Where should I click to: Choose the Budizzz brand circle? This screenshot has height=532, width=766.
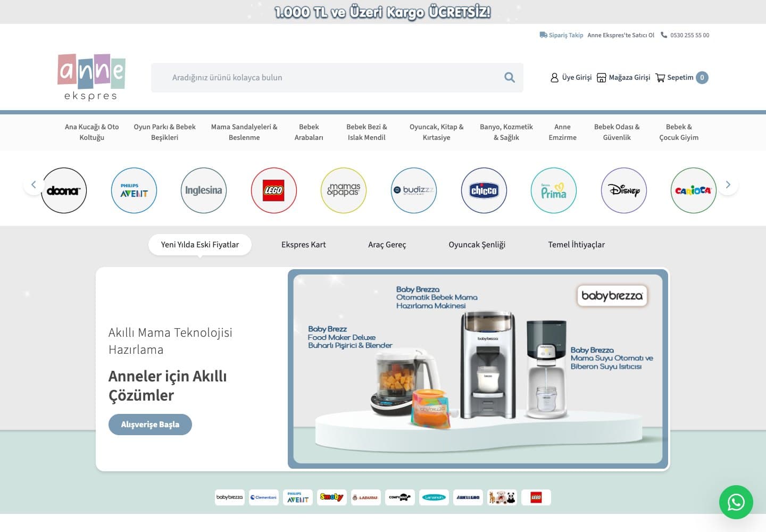point(414,190)
